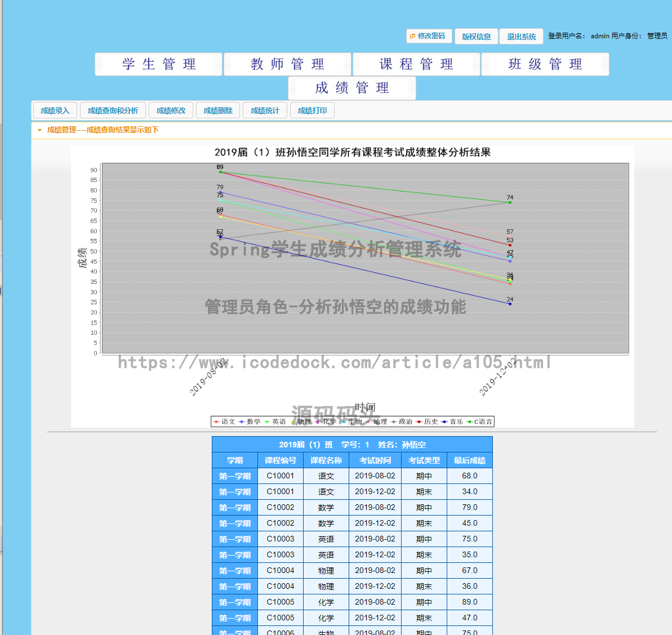The height and width of the screenshot is (635, 672).
Task: Hide the 物理 line via its legend entry
Action: (292, 421)
